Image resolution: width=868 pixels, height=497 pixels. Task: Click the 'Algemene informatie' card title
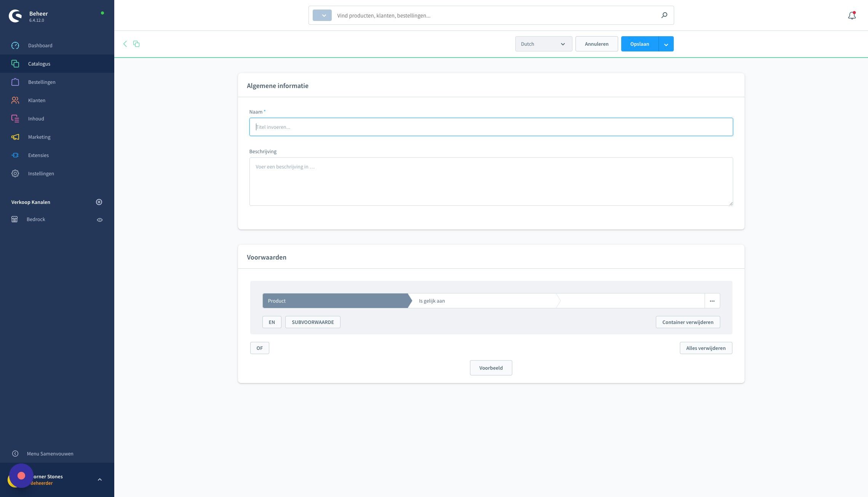pos(278,86)
